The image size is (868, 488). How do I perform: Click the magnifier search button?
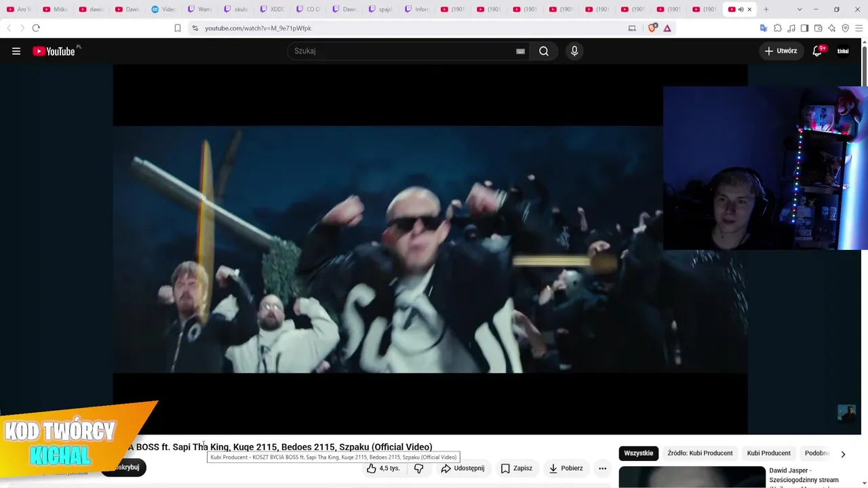(544, 51)
